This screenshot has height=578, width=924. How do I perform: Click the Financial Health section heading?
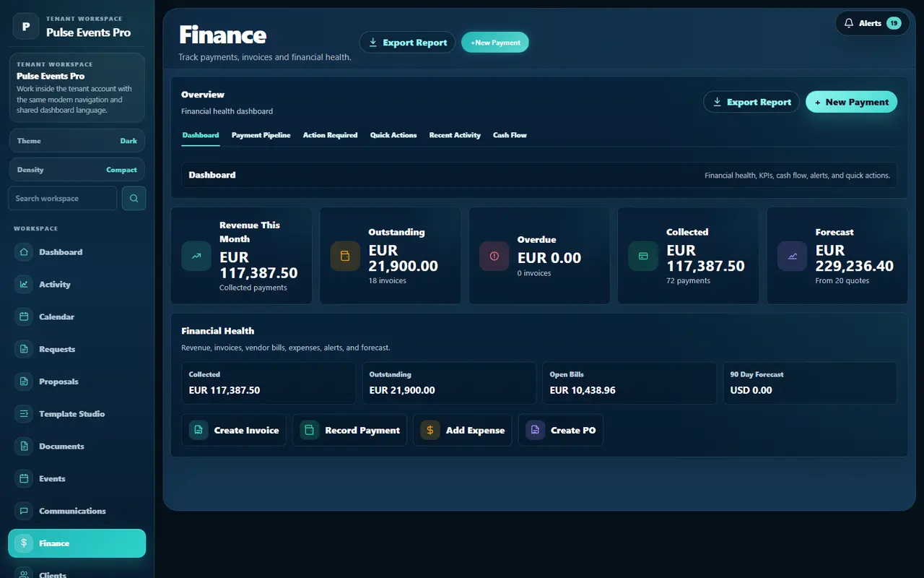click(217, 331)
